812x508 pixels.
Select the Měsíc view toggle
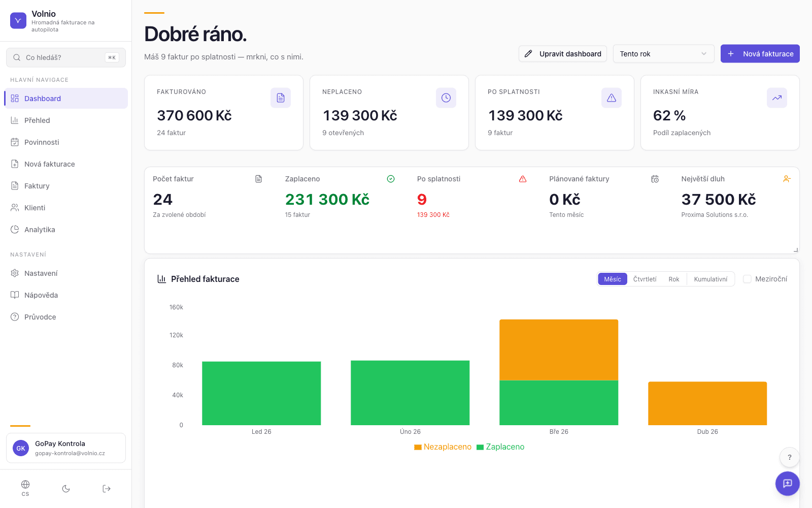coord(613,279)
